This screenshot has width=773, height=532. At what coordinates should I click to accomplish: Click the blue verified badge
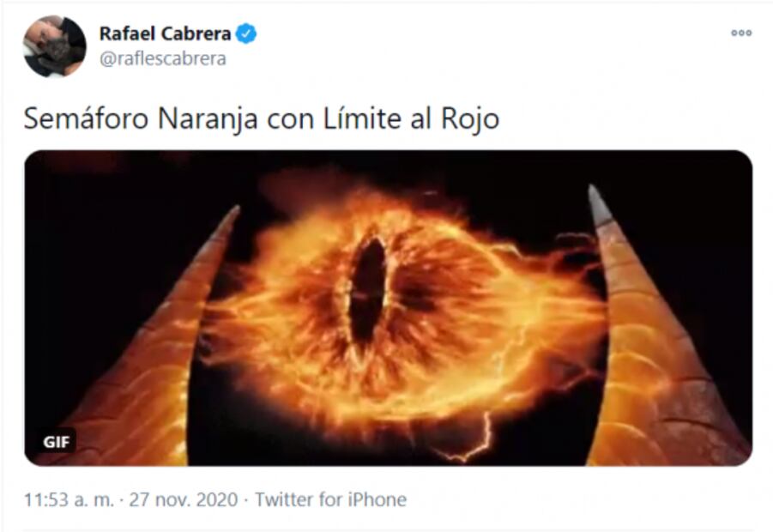tap(245, 33)
